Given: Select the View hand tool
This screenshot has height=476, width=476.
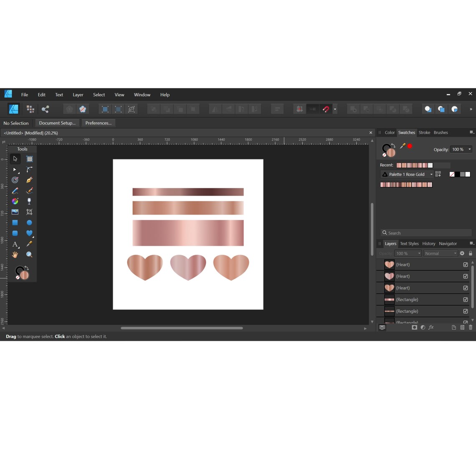Looking at the screenshot, I should (15, 255).
